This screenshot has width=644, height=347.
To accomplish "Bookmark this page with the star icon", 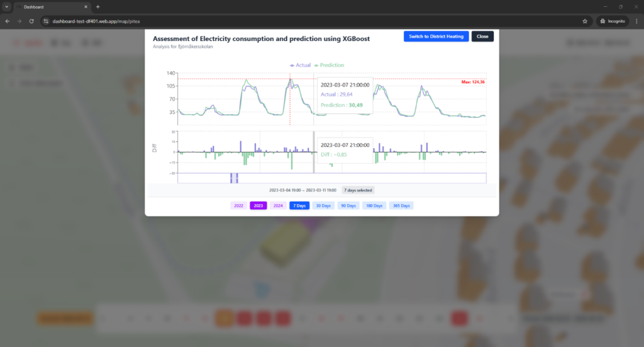I will coord(585,21).
